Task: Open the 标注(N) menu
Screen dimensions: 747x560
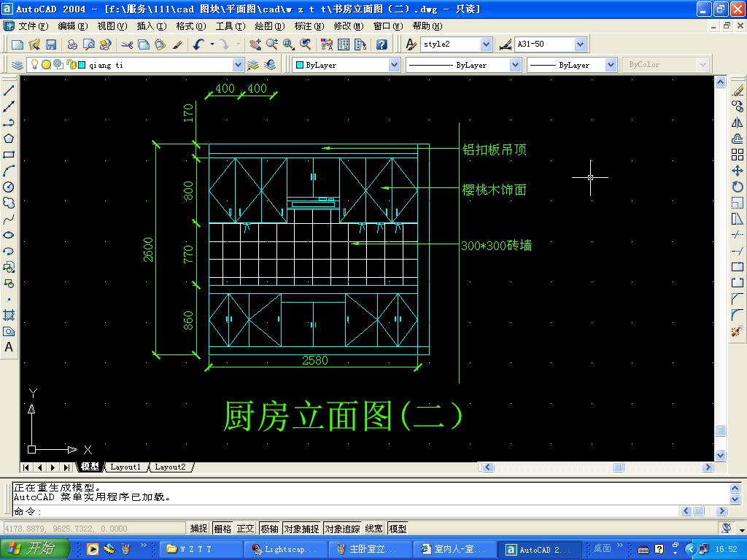Action: tap(309, 26)
